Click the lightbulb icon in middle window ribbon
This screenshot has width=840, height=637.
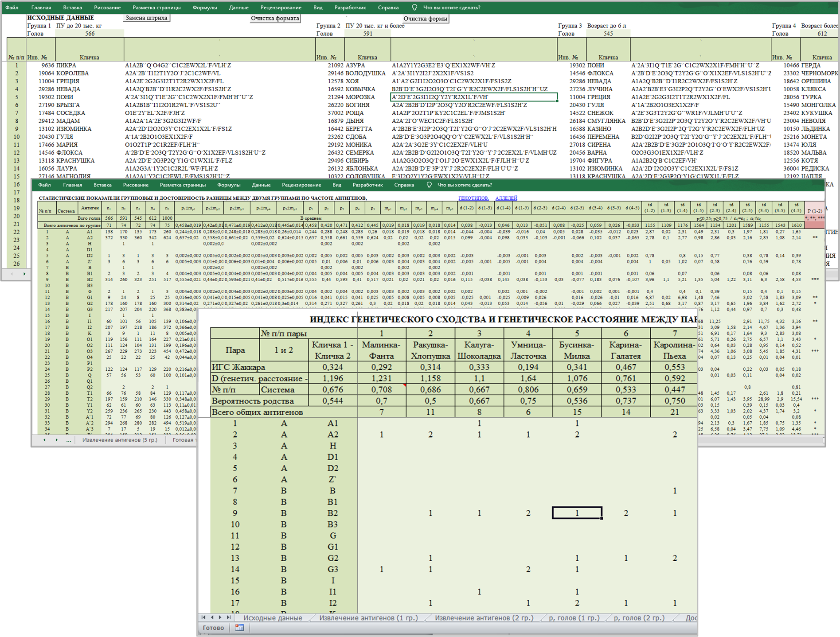coord(429,185)
